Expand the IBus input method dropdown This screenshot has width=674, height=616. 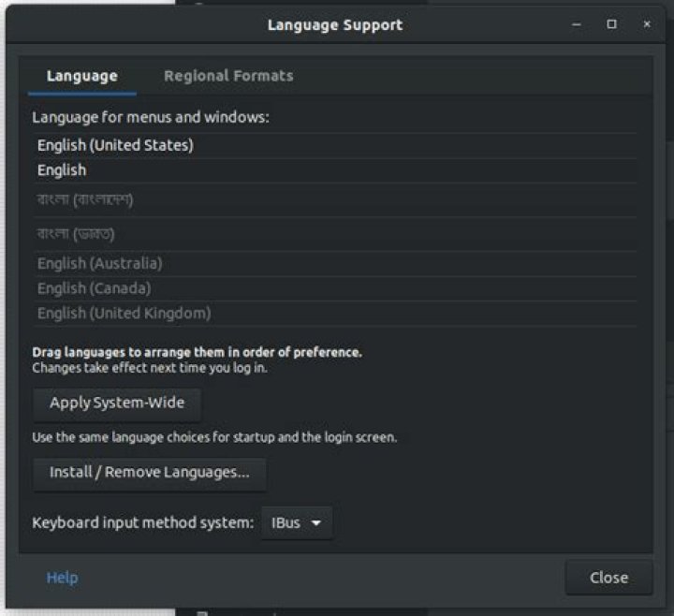[297, 523]
